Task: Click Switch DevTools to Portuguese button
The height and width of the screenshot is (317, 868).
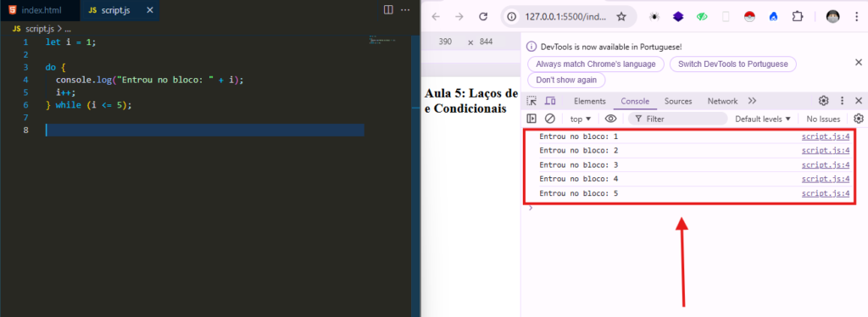Action: tap(733, 64)
